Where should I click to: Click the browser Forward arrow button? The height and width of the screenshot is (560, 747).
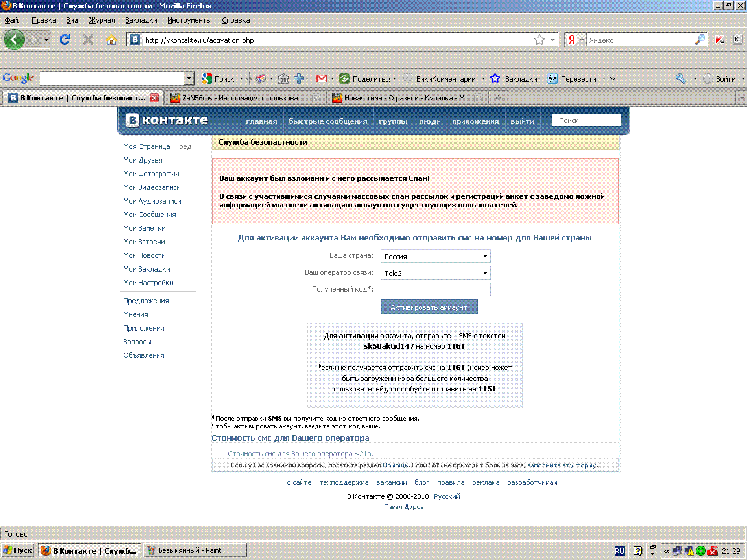[33, 40]
